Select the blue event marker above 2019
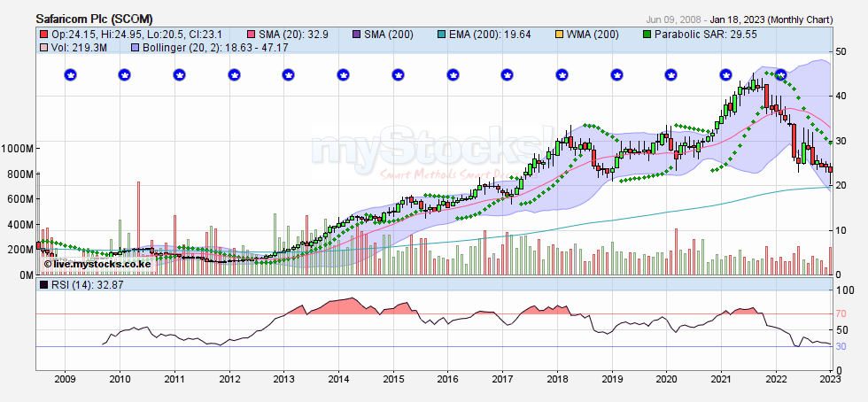The height and width of the screenshot is (402, 868). 615,75
